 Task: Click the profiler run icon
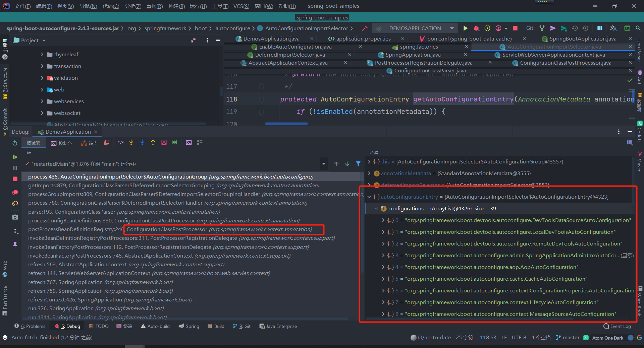click(498, 28)
